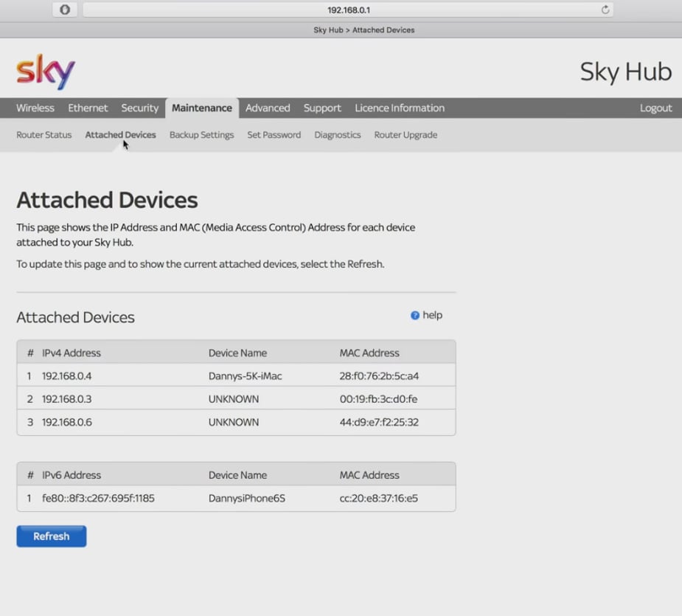
Task: Select MAC address cc:20:e8:37:16:e5
Action: click(379, 499)
